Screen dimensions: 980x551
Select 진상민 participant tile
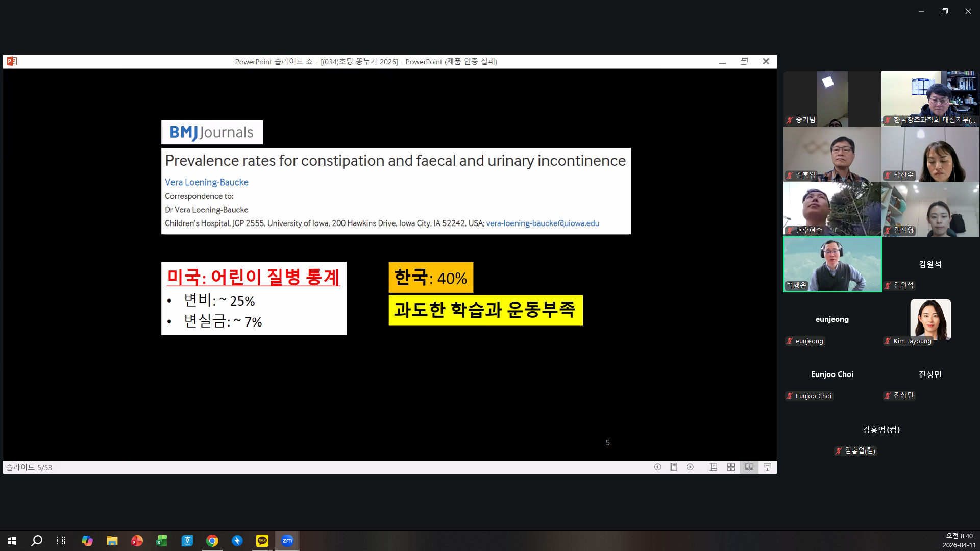point(930,374)
